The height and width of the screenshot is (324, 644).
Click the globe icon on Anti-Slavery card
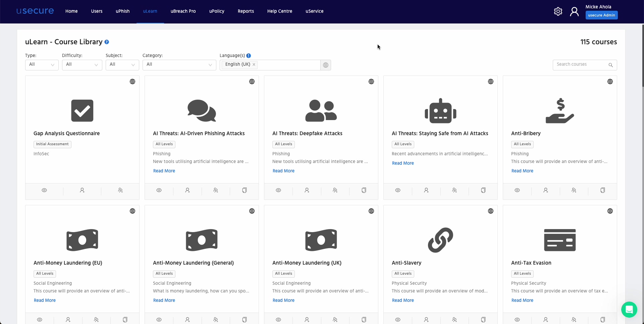click(x=491, y=211)
